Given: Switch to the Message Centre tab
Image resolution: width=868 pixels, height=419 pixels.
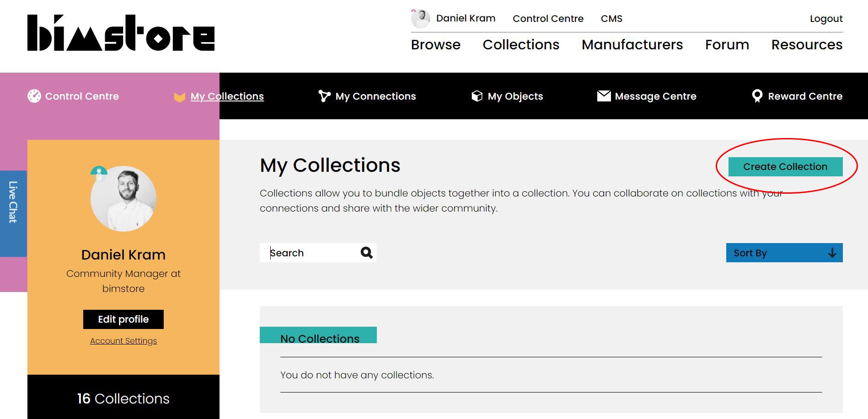Looking at the screenshot, I should pos(647,96).
